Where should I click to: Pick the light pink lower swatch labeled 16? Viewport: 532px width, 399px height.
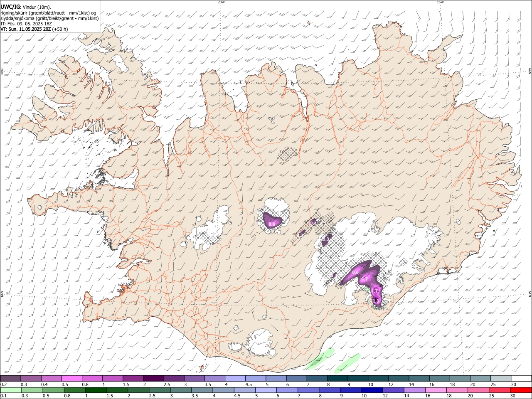click(436, 390)
